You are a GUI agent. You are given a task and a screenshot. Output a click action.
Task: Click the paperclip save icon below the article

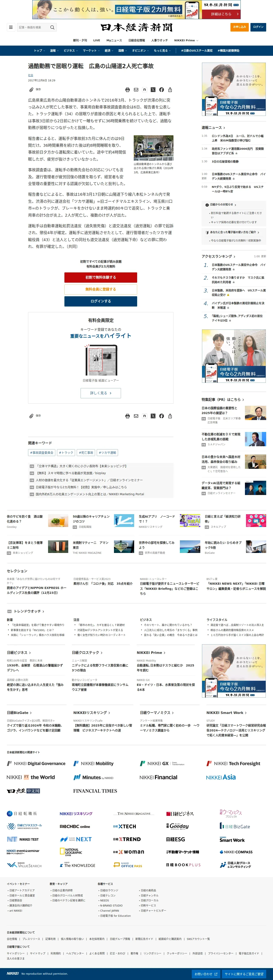pyautogui.click(x=31, y=416)
